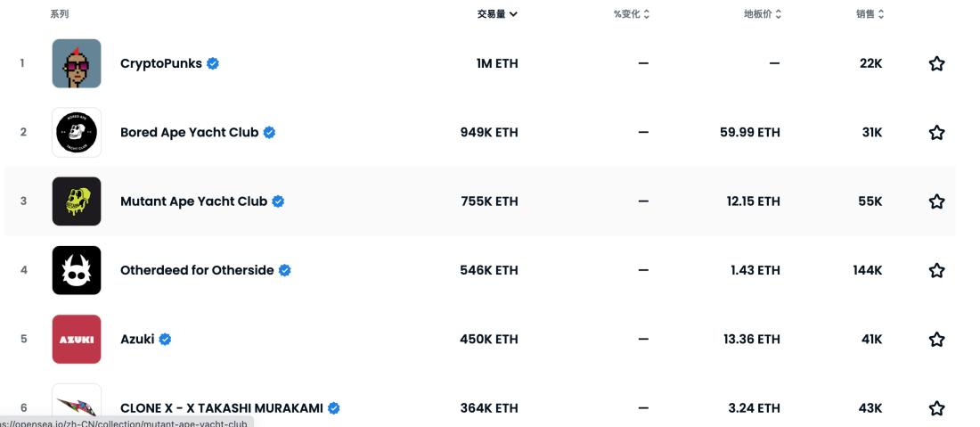Open the CryptoPunks collection avatar
The width and height of the screenshot is (980, 427).
pos(77,63)
